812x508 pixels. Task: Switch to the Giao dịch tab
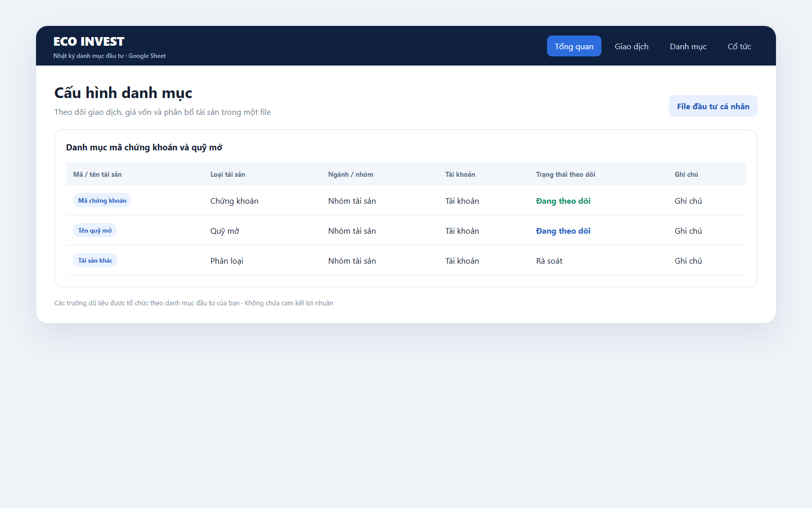tap(631, 46)
